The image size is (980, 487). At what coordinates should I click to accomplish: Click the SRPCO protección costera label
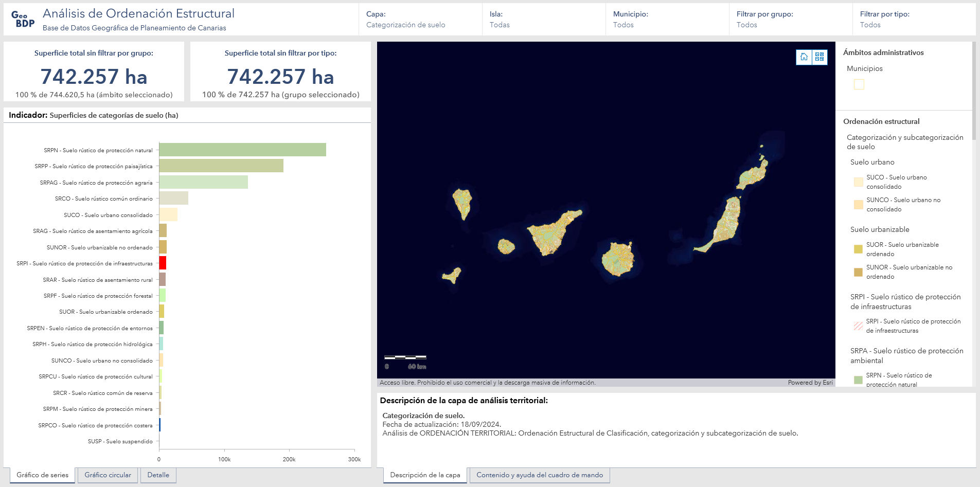95,425
